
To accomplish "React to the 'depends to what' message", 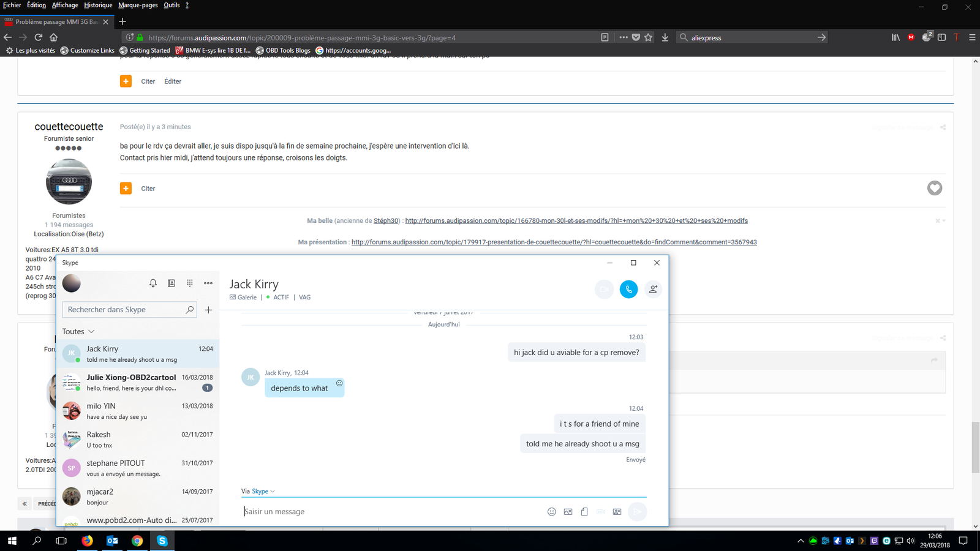I will (339, 383).
